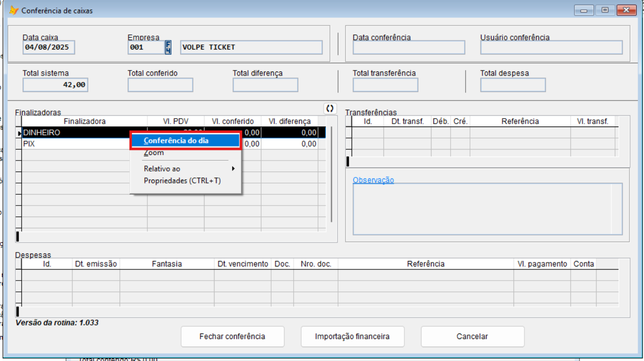The height and width of the screenshot is (361, 644).
Task: Restore the window using the maximize button
Action: click(605, 10)
